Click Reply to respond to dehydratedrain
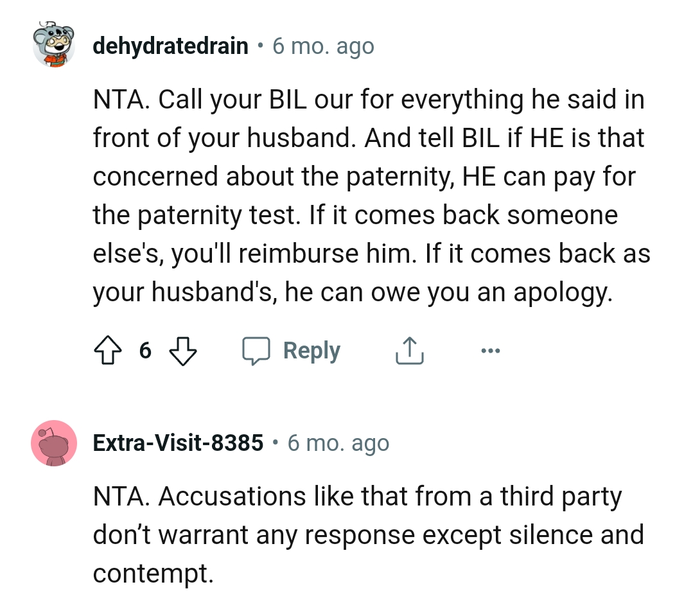This screenshot has height=616, width=693. click(311, 350)
